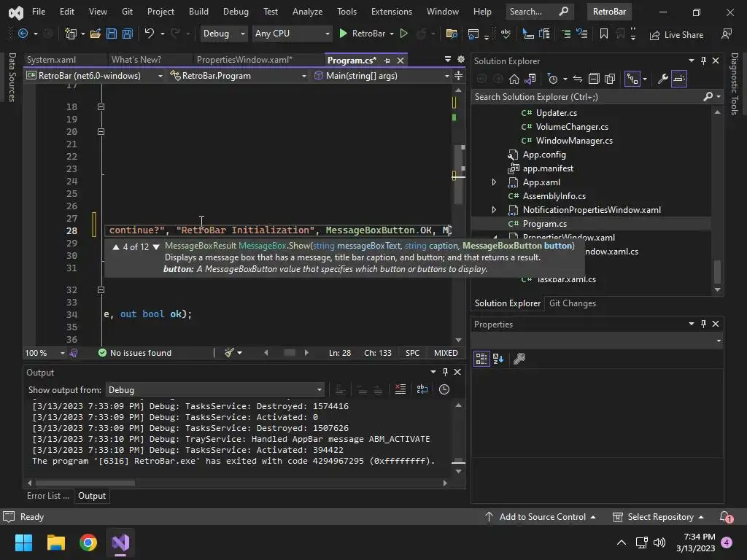Toggle Word Wrap in the Output window

[422, 389]
